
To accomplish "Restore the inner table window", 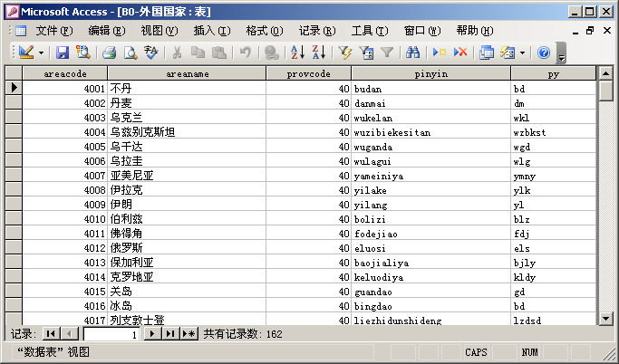I will (x=590, y=31).
